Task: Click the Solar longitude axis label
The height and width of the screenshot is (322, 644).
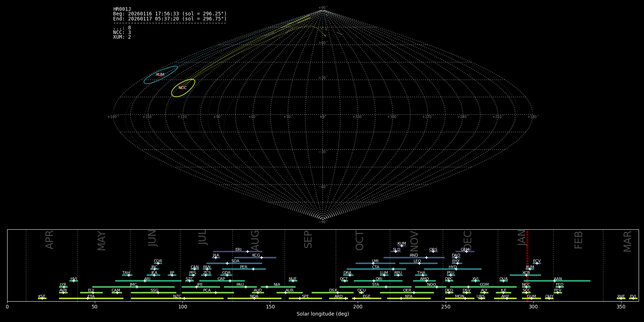Action: point(323,314)
